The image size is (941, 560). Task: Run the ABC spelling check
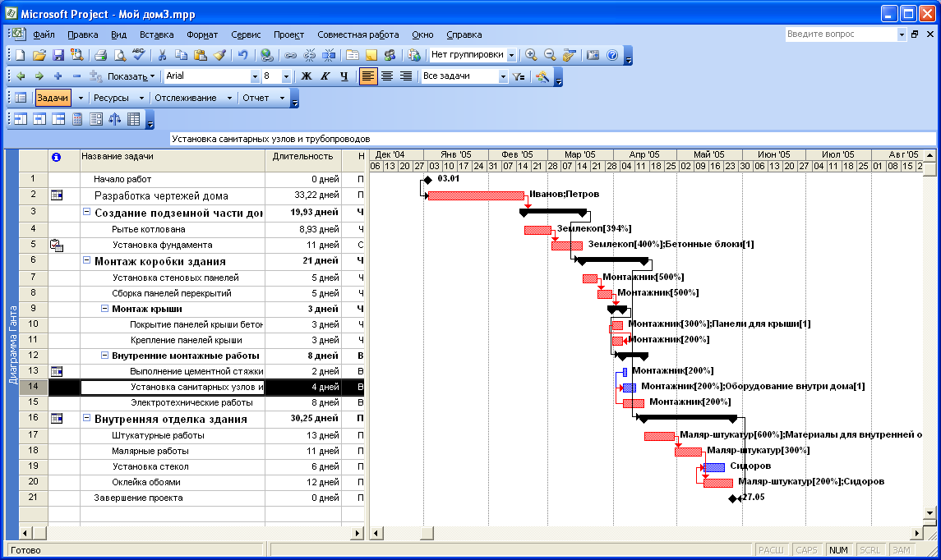pos(139,55)
